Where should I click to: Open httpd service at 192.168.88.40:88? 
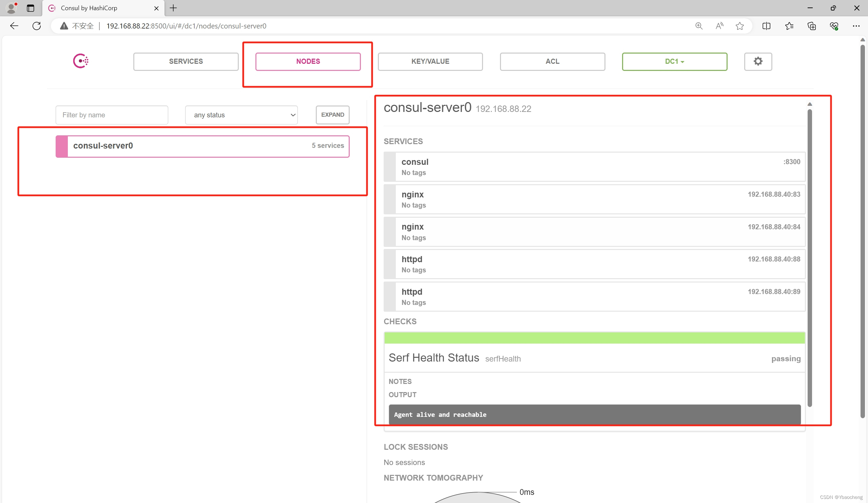[594, 264]
